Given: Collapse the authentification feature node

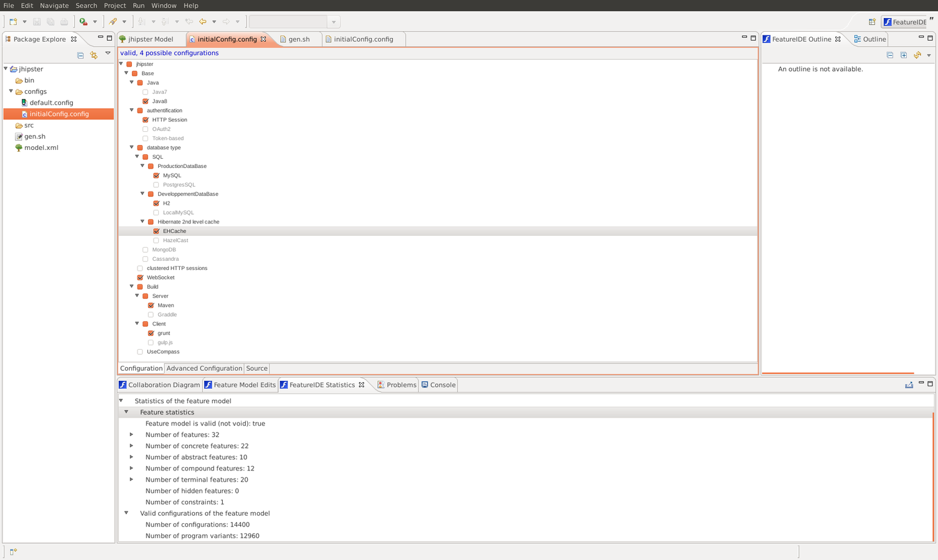Looking at the screenshot, I should point(132,110).
